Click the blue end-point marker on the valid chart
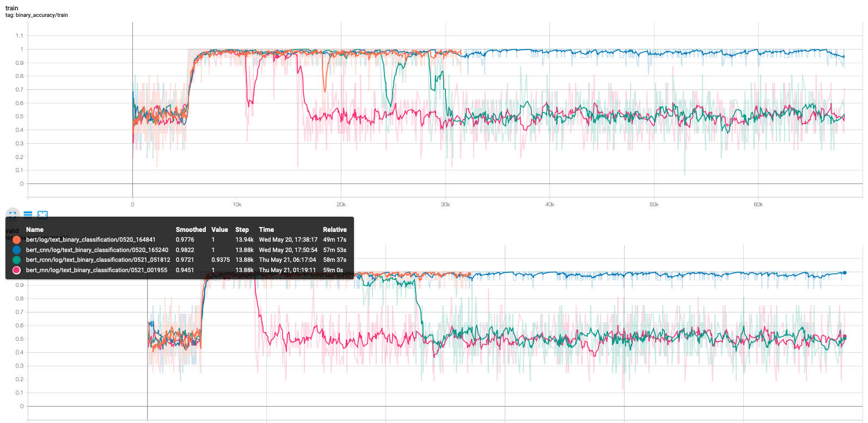Screen dimensions: 868x423 tap(845, 273)
